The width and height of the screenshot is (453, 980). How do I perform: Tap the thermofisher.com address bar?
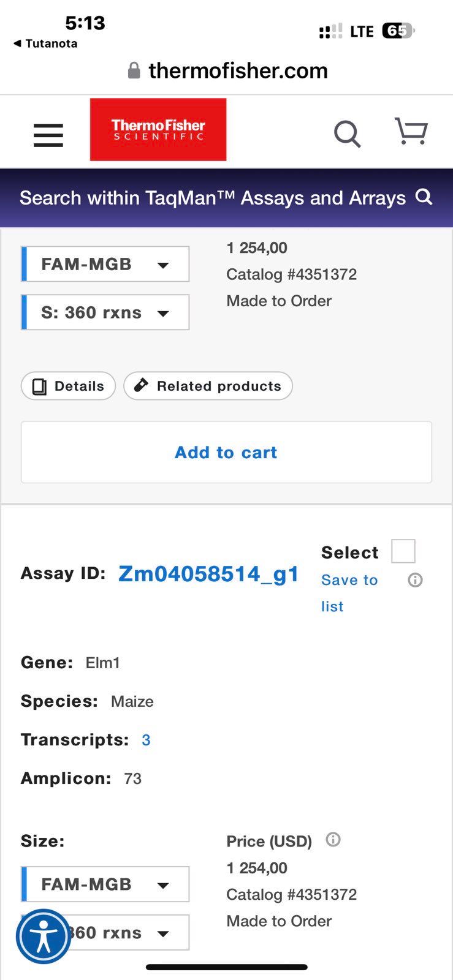[x=227, y=70]
